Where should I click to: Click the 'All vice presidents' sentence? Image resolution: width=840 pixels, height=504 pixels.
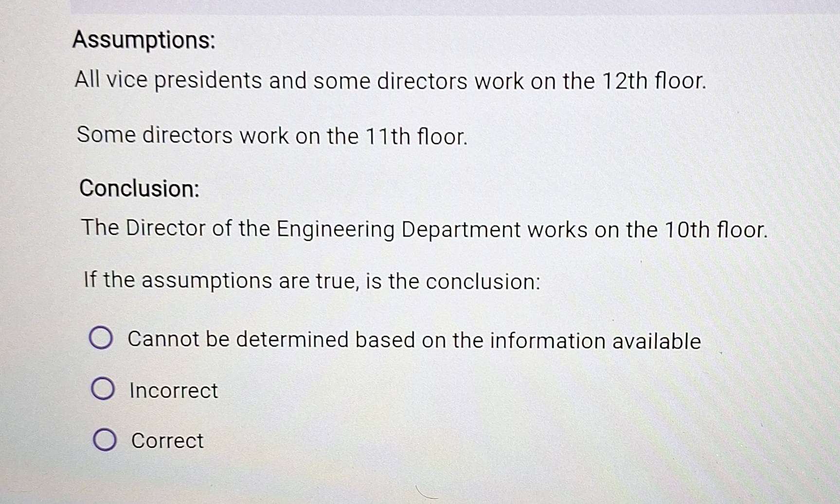click(x=390, y=81)
